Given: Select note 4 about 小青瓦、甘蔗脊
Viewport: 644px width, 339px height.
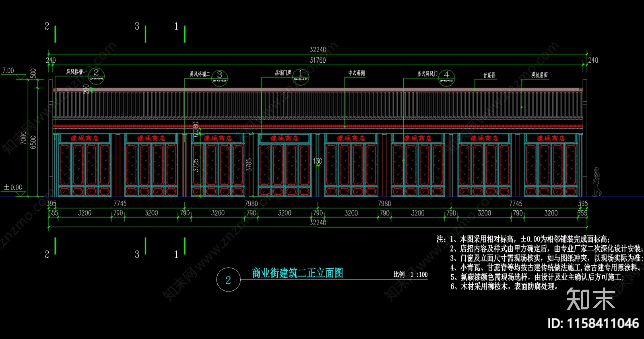Looking at the screenshot, I should coord(546,267).
